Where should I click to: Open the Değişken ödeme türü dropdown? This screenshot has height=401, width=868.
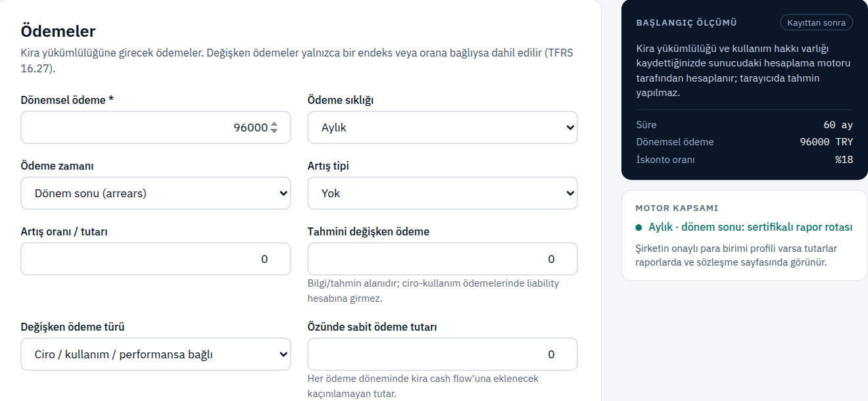pyautogui.click(x=155, y=354)
